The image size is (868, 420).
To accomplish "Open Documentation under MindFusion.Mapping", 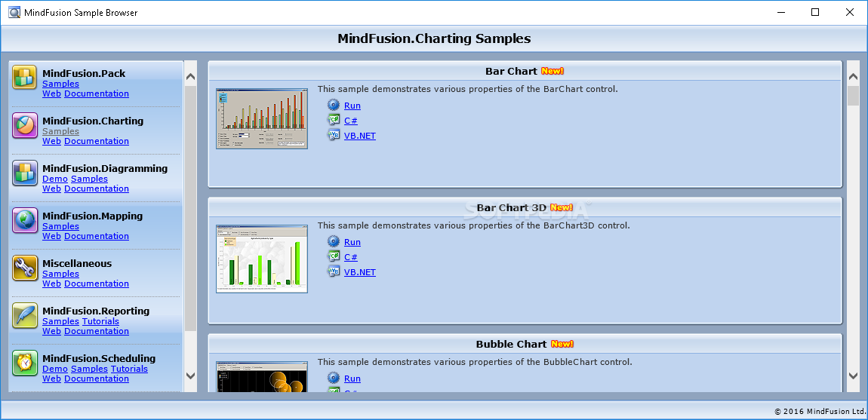I will tap(97, 236).
